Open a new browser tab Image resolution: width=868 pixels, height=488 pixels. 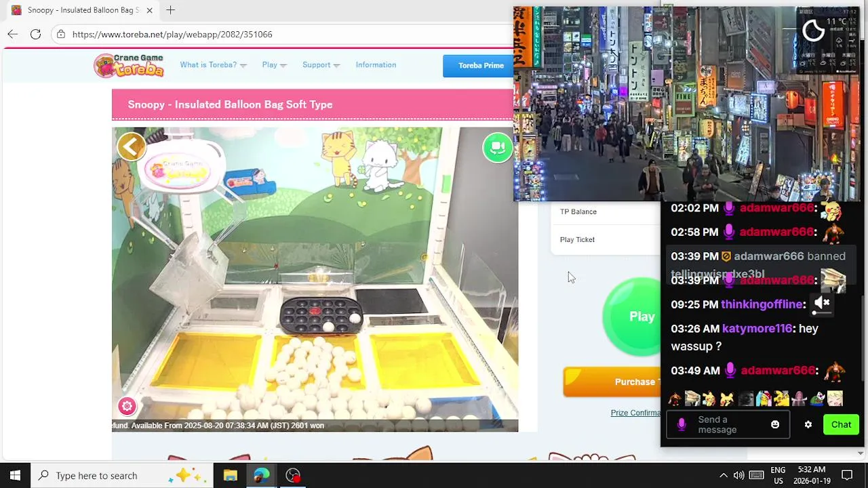pos(171,10)
